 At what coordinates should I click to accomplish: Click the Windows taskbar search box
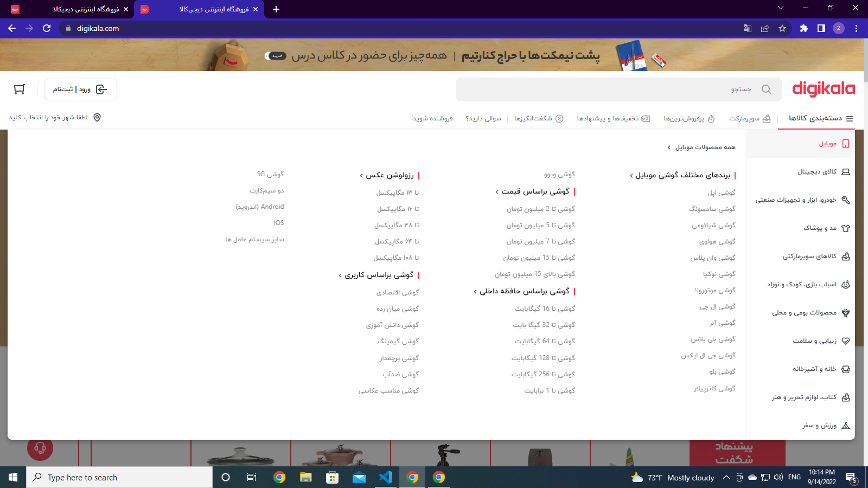pyautogui.click(x=119, y=477)
